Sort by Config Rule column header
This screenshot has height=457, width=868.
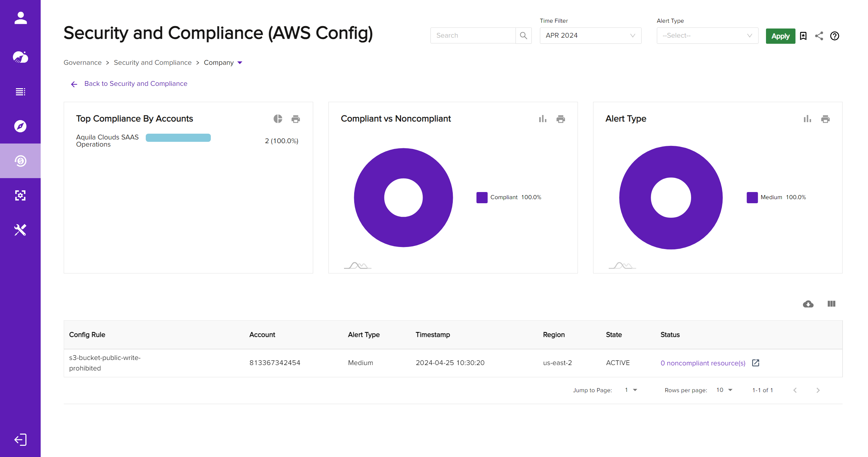pos(87,335)
